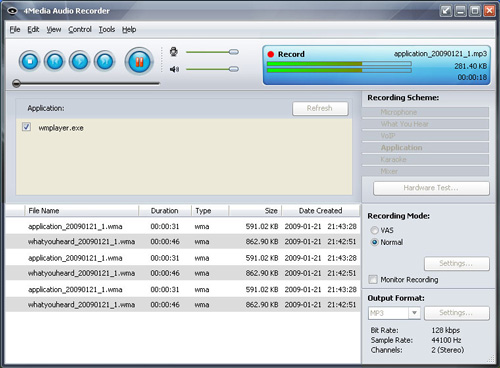
Task: Click the 281.40 KB recording size
Action: tap(470, 66)
